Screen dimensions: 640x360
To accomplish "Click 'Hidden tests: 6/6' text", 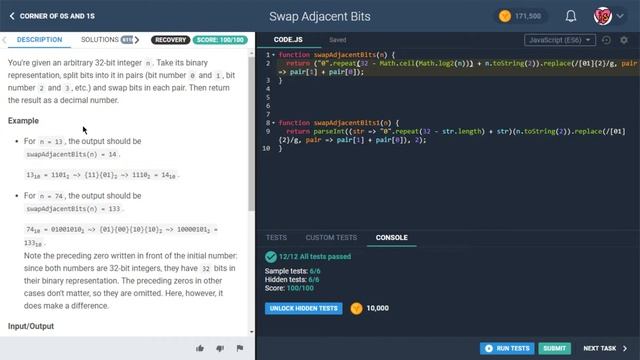I will coord(292,280).
